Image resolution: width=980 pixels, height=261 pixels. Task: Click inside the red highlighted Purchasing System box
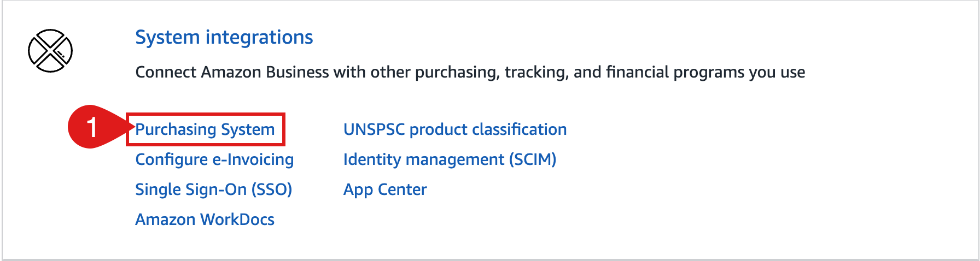(x=206, y=129)
